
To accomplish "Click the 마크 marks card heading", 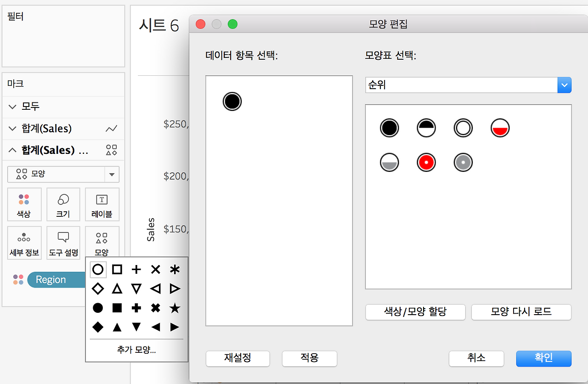I will (x=16, y=84).
